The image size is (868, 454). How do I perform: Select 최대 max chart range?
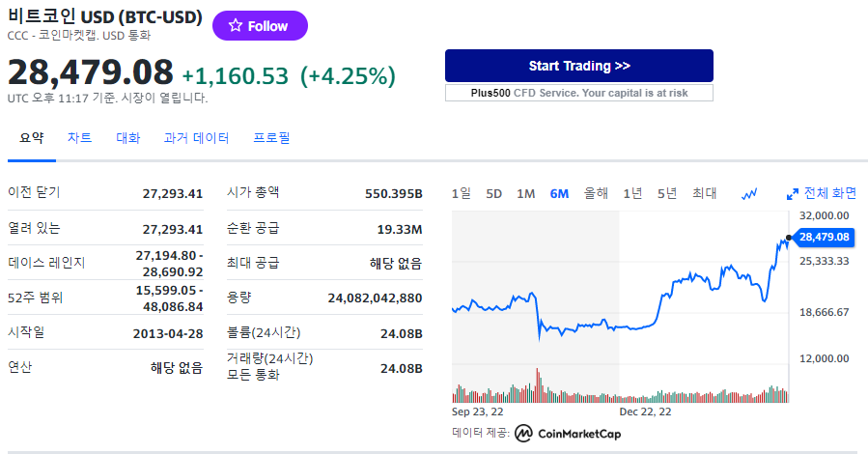(x=704, y=193)
